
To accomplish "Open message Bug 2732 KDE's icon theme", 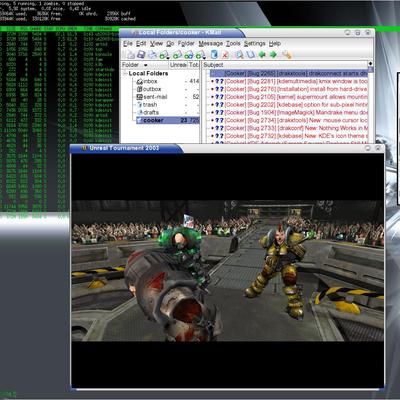I will coord(289,136).
